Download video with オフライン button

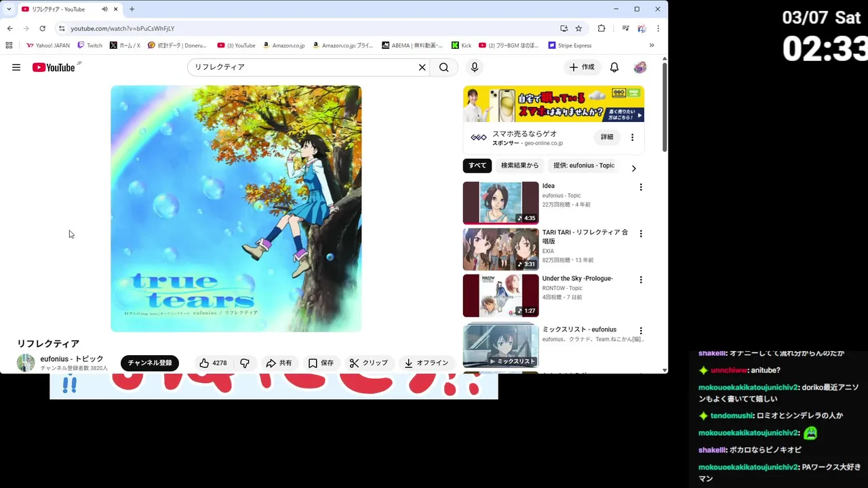pyautogui.click(x=427, y=363)
